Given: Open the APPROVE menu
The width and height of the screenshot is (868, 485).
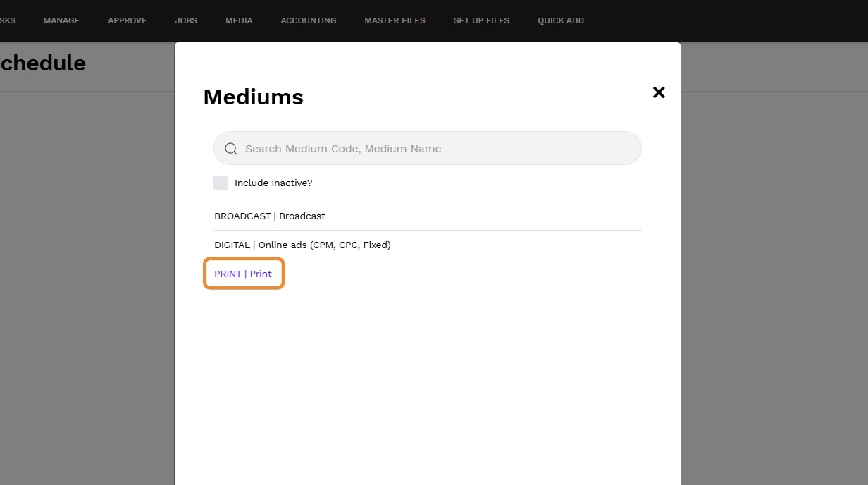Looking at the screenshot, I should click(x=128, y=20).
